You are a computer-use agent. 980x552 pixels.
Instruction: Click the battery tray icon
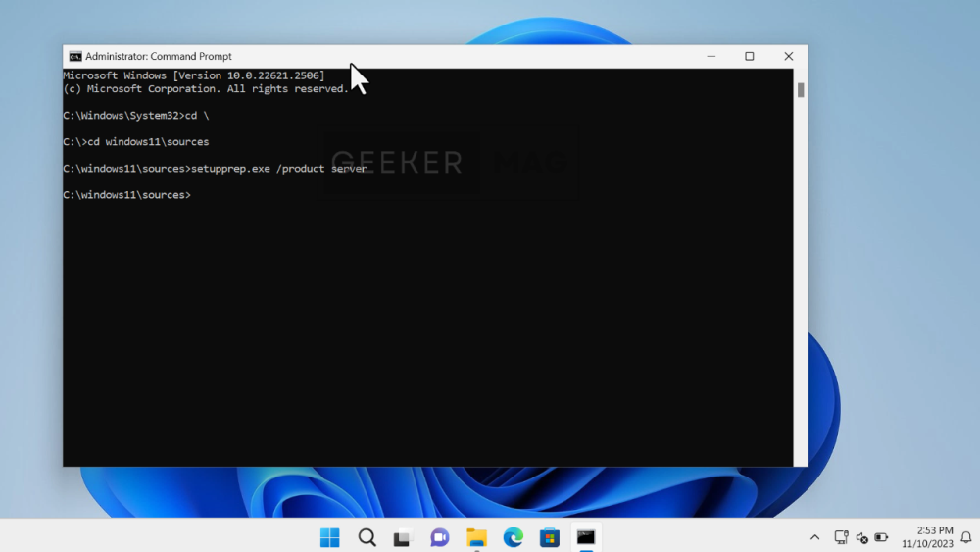pyautogui.click(x=881, y=537)
